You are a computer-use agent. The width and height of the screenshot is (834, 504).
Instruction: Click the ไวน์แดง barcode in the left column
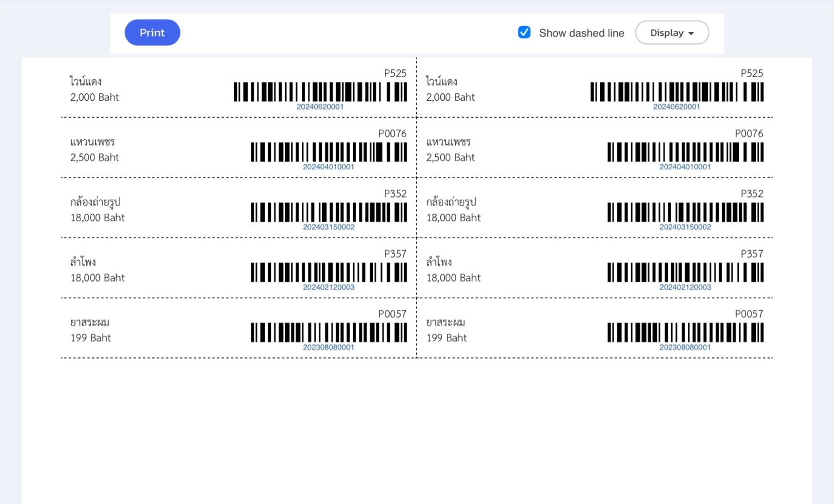320,91
